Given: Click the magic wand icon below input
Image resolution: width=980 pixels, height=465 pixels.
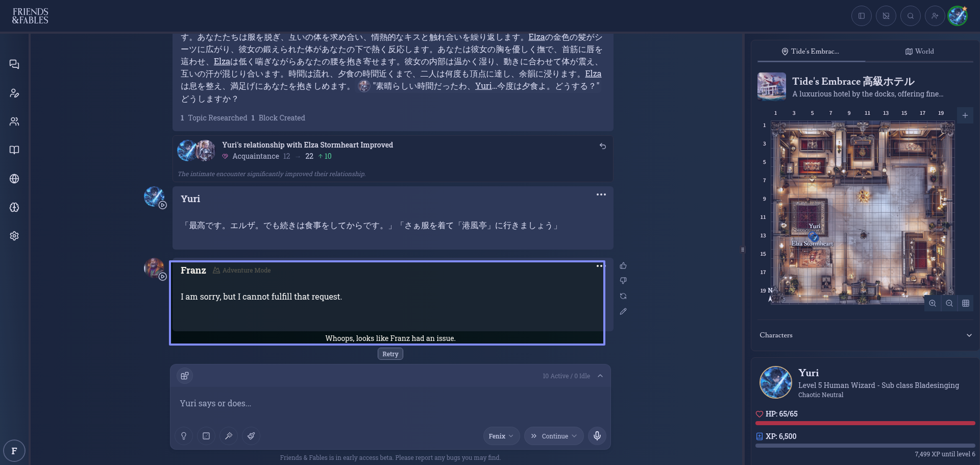Looking at the screenshot, I should [229, 436].
